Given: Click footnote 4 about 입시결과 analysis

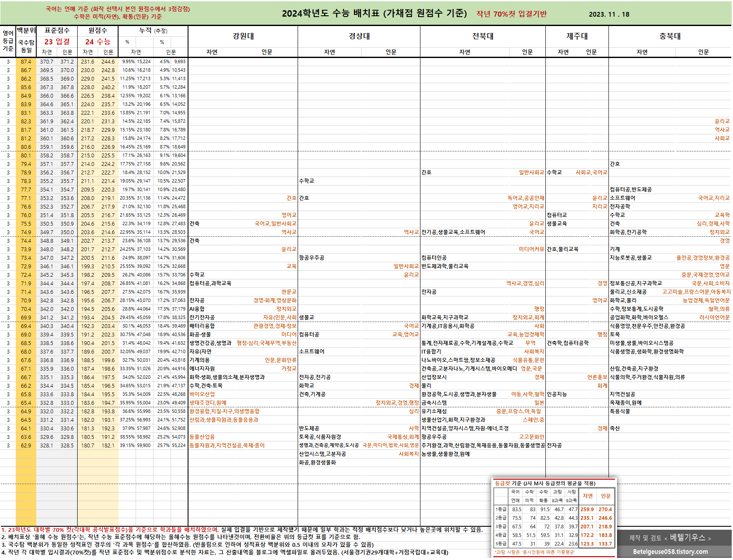Looking at the screenshot, I should (225, 552).
